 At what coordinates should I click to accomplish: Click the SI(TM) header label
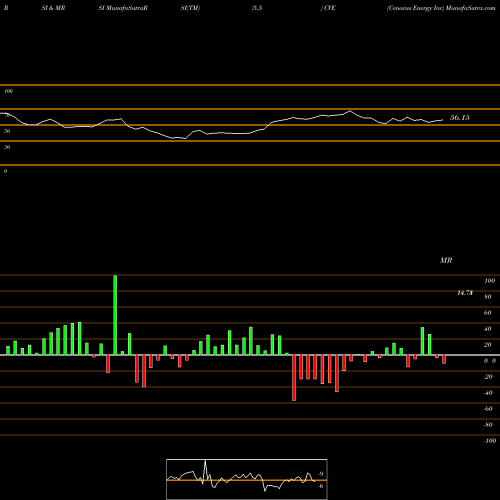pos(190,8)
